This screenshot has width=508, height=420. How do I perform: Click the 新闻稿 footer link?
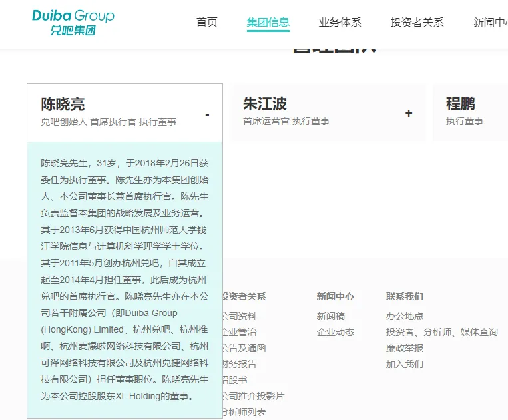331,316
